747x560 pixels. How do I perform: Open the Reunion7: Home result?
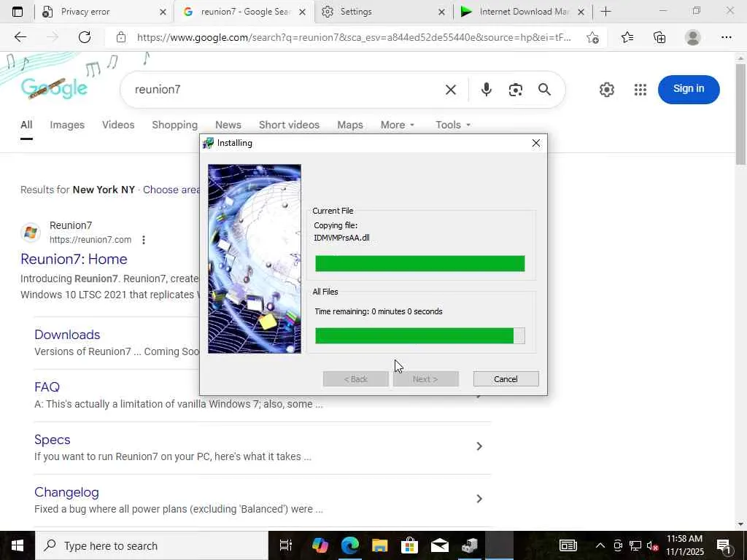74,259
